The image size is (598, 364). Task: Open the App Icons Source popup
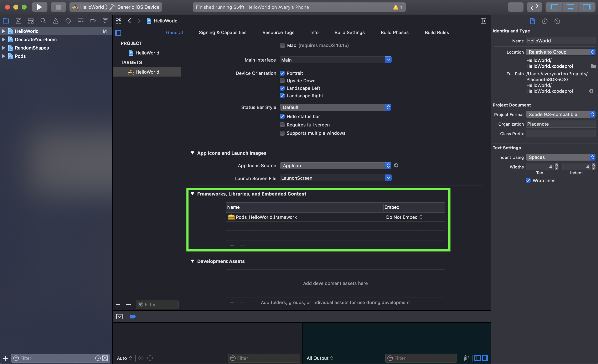tap(335, 166)
